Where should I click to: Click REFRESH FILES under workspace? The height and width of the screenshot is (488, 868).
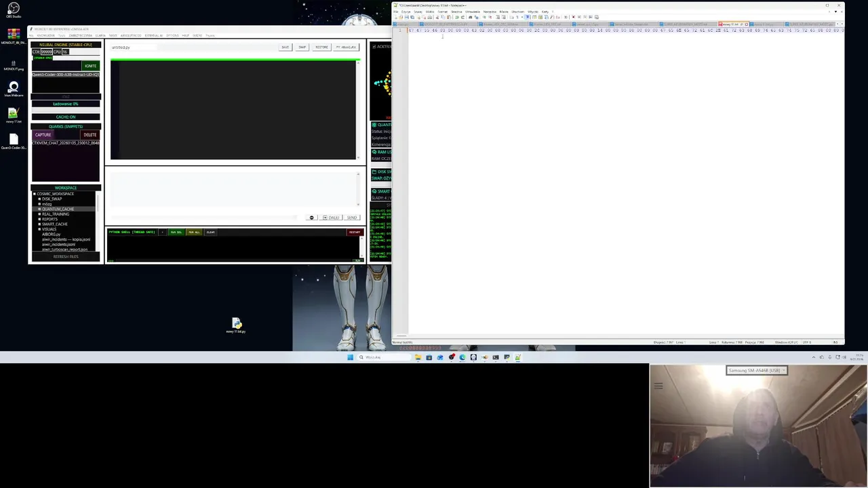(66, 256)
